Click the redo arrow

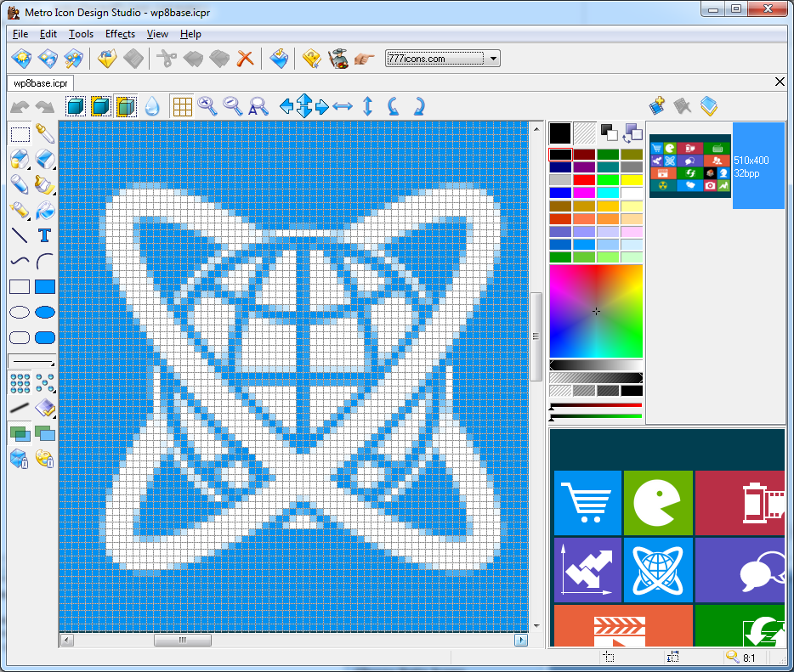45,107
